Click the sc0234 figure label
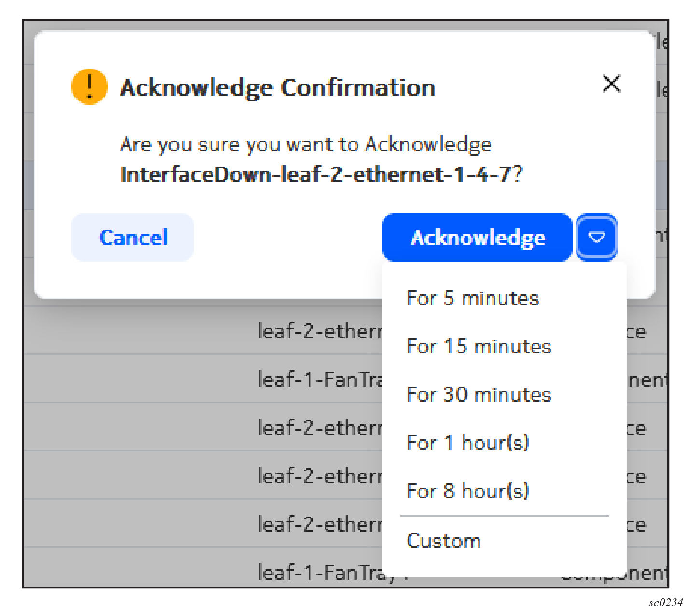This screenshot has height=616, width=689. coord(665,602)
